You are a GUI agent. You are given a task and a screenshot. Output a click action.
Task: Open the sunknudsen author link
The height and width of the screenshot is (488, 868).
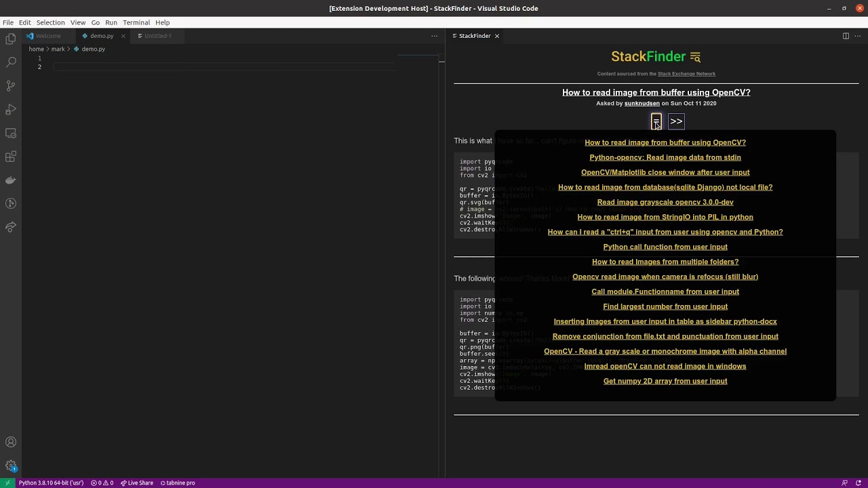[x=642, y=104]
